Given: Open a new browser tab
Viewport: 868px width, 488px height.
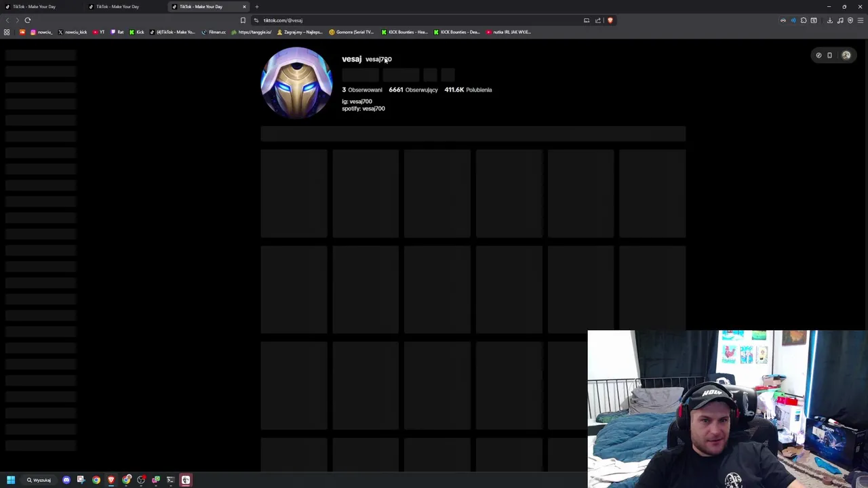Looking at the screenshot, I should point(257,7).
